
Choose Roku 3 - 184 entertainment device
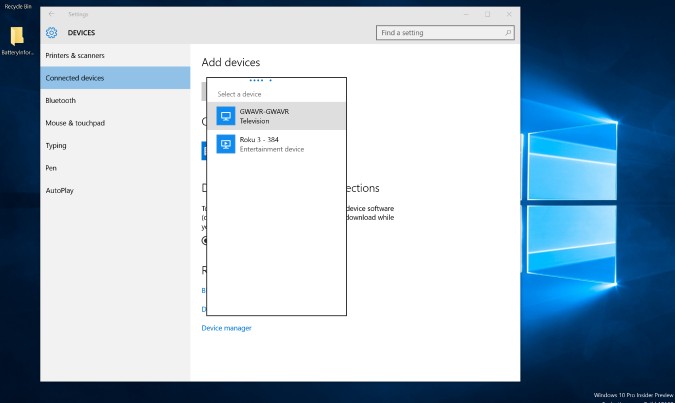[276, 145]
